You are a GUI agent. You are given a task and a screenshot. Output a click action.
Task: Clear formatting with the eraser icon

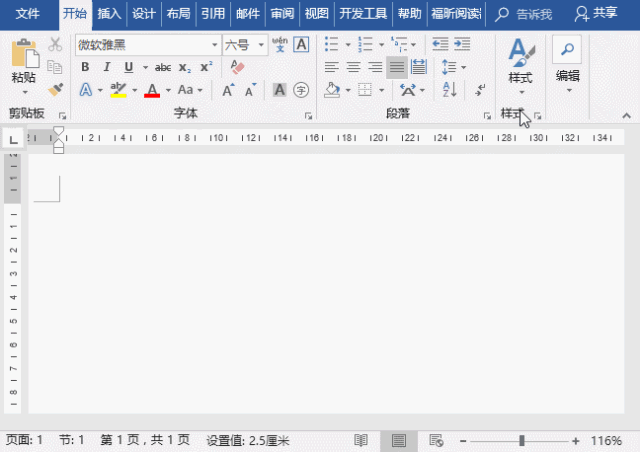[237, 67]
